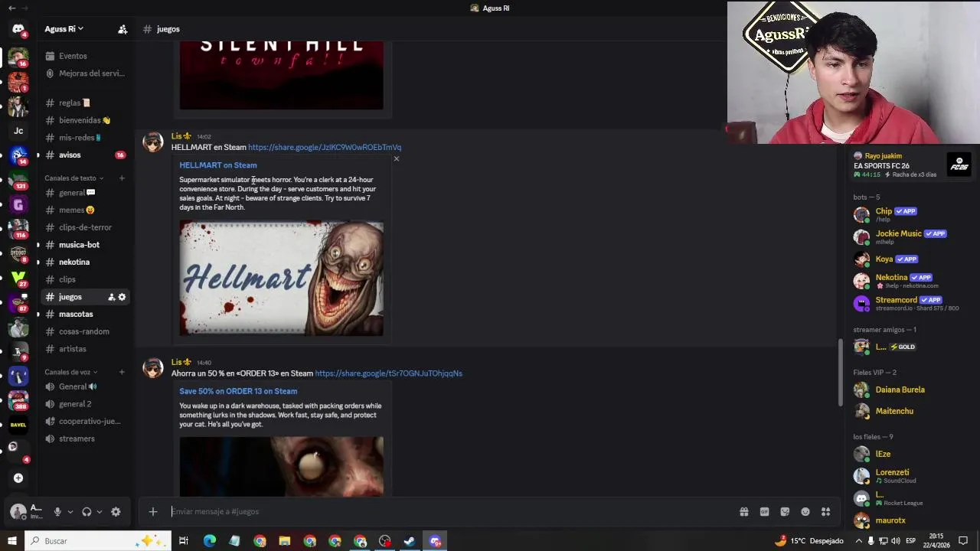The width and height of the screenshot is (980, 551).
Task: Open the Aguss Ri server dropdown
Action: pos(64,29)
